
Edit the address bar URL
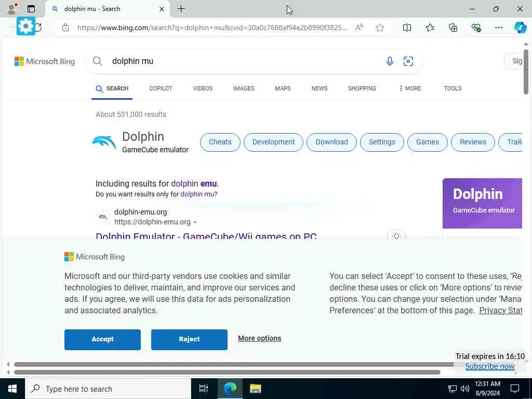212,28
